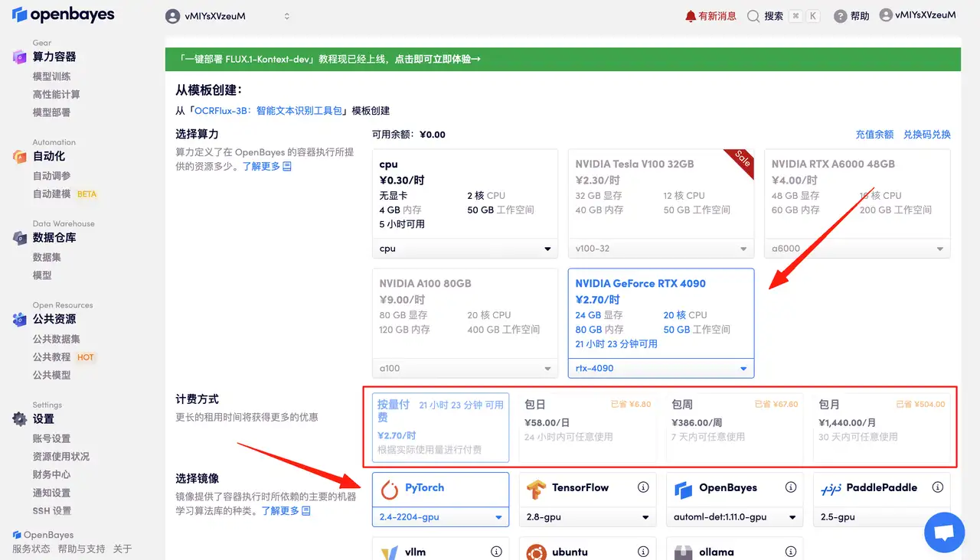Image resolution: width=980 pixels, height=560 pixels.
Task: Click the PyTorch logo icon
Action: (390, 488)
